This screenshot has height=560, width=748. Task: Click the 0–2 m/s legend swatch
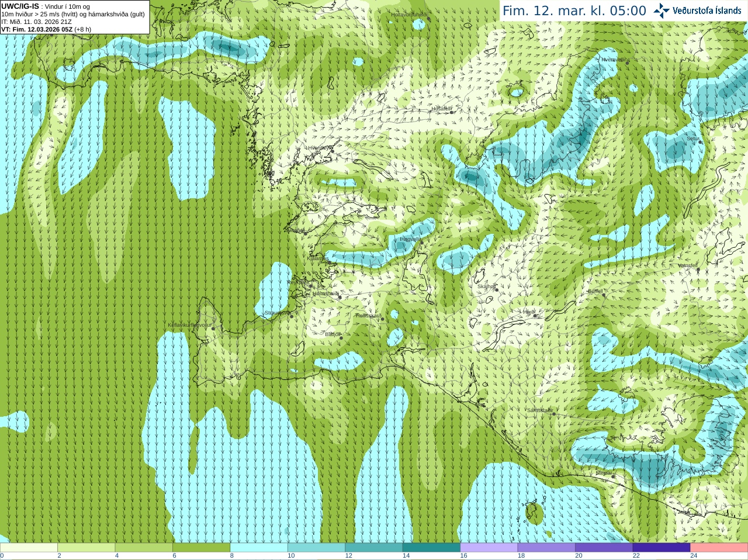29,548
